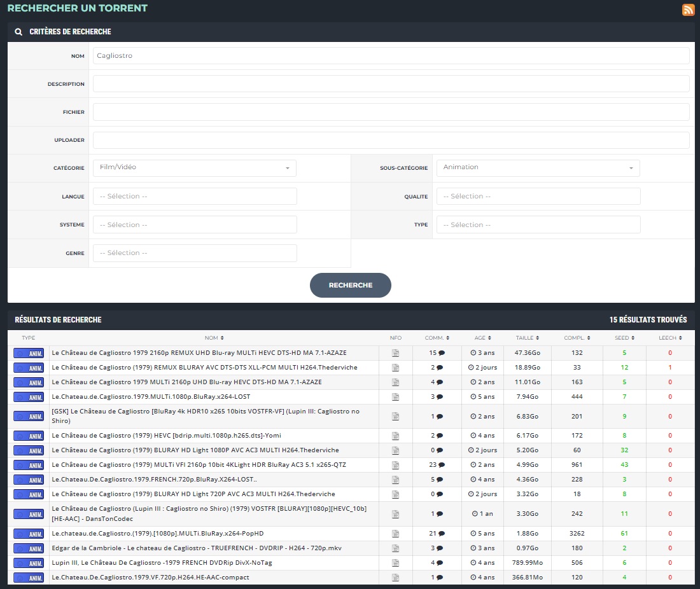Viewport: 700px width, 589px height.
Task: Open NFO for 4KLight x265-QTZ torrent
Action: tap(396, 465)
